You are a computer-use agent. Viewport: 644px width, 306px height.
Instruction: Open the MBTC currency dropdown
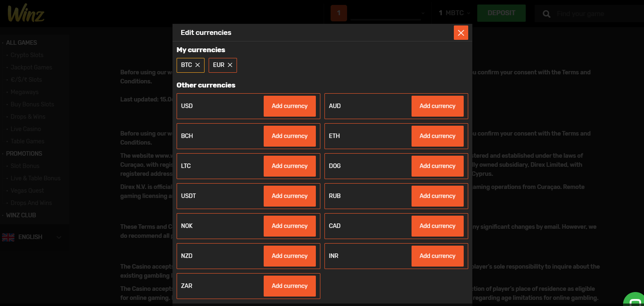click(x=454, y=13)
